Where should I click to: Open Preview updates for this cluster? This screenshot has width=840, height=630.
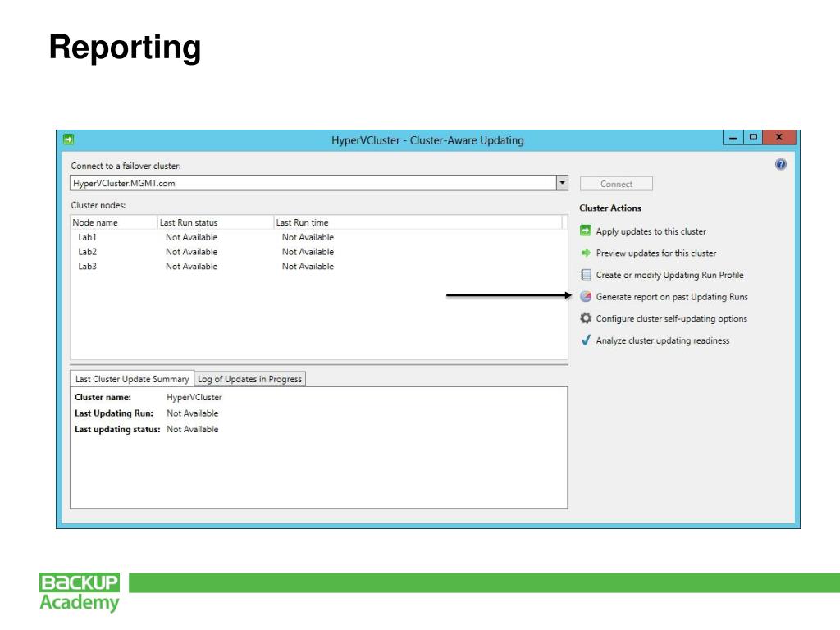[655, 253]
